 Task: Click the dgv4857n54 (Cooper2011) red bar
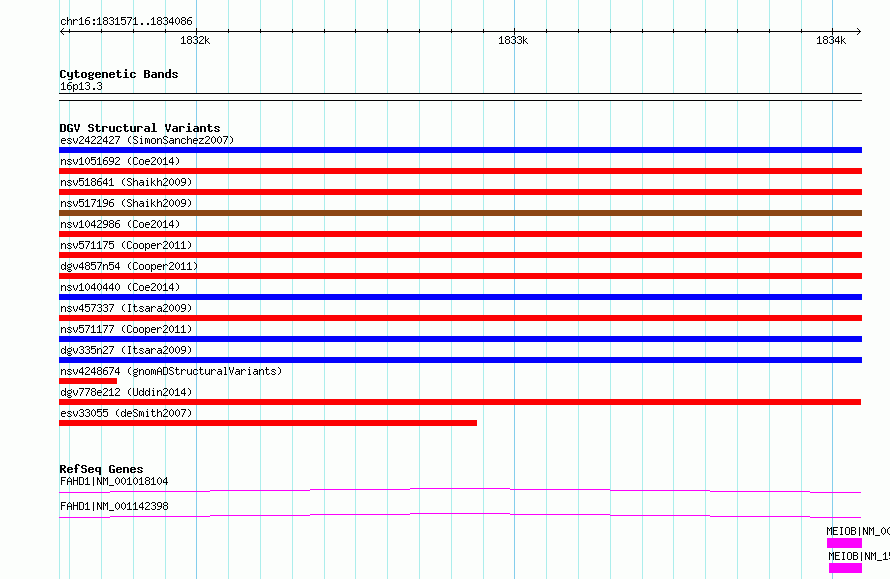(460, 276)
